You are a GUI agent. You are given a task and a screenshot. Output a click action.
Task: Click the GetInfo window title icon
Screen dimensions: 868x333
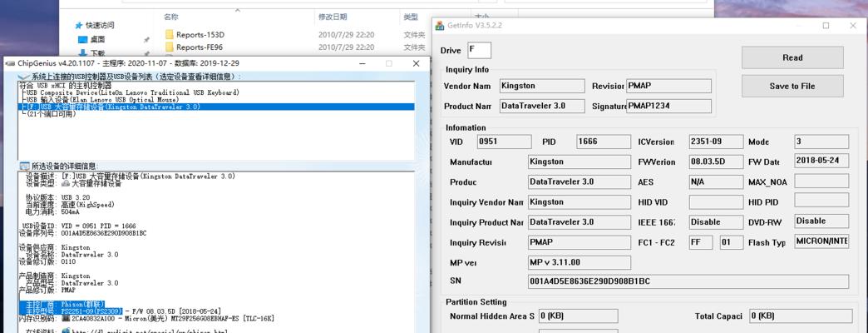point(440,26)
